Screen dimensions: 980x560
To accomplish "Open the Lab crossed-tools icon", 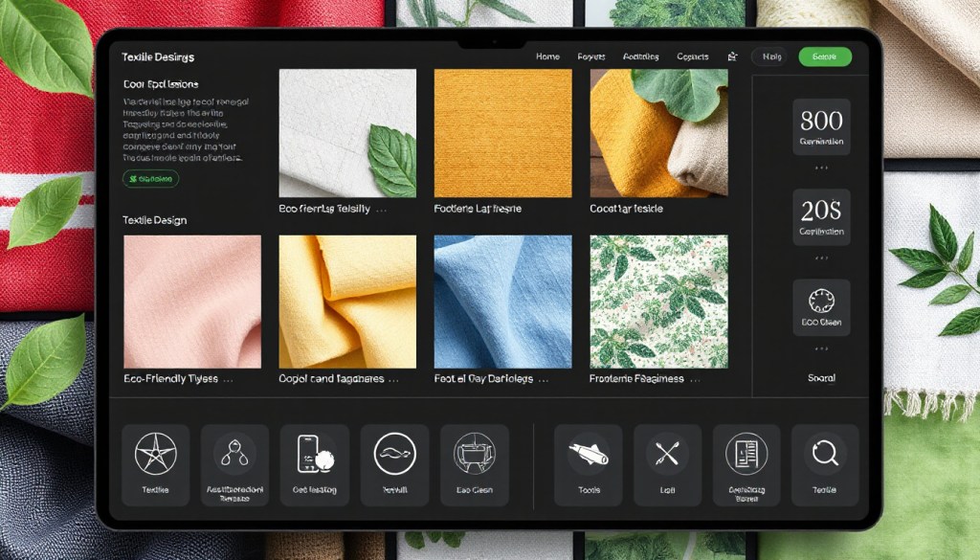I will tap(667, 452).
